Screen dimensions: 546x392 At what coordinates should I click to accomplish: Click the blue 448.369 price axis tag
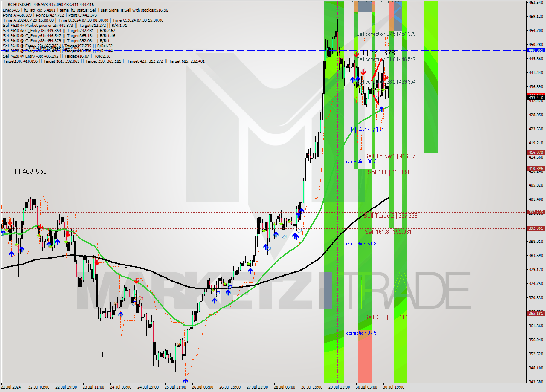click(536, 50)
